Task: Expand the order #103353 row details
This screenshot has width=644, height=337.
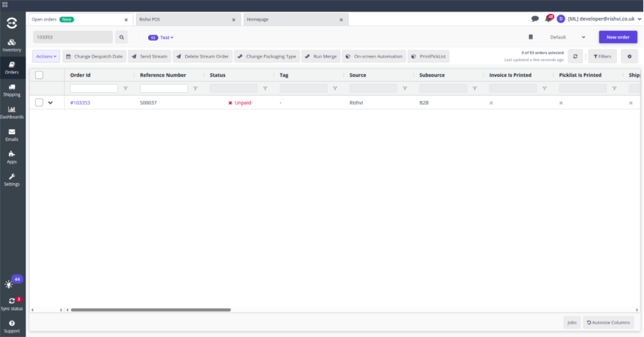Action: pyautogui.click(x=50, y=103)
